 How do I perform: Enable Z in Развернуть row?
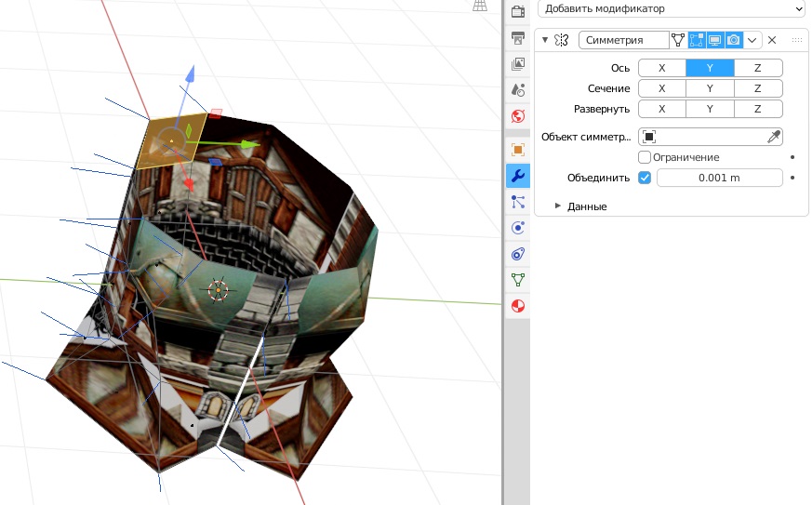click(758, 109)
